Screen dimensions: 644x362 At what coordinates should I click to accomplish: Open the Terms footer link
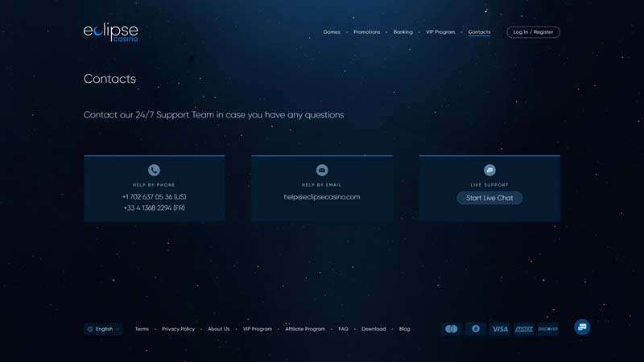142,329
